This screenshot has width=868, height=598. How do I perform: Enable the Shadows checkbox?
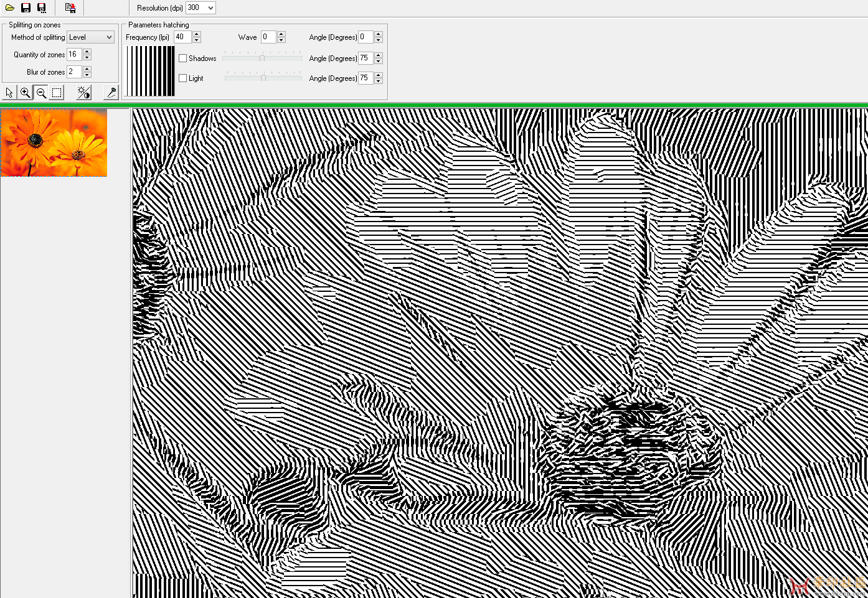click(x=182, y=58)
